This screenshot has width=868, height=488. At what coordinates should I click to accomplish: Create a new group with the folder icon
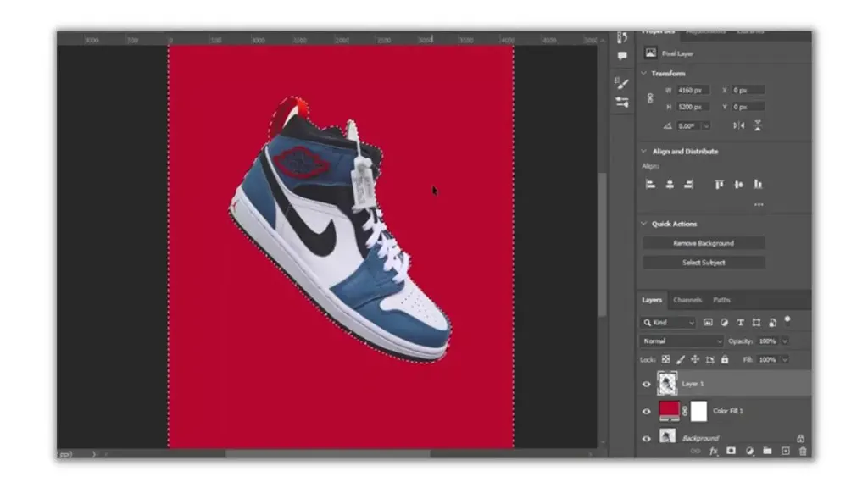pos(767,451)
